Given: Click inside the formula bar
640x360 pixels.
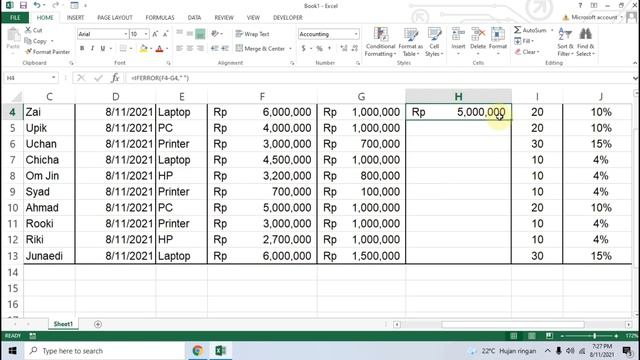Looking at the screenshot, I should [x=378, y=78].
